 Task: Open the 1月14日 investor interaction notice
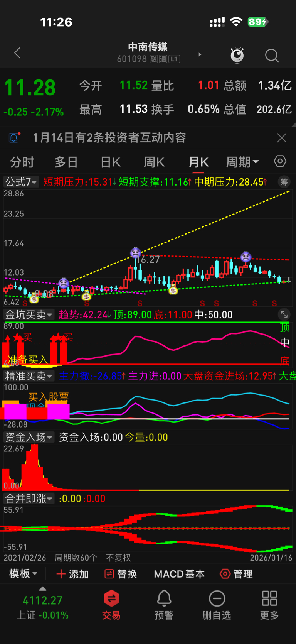click(109, 138)
